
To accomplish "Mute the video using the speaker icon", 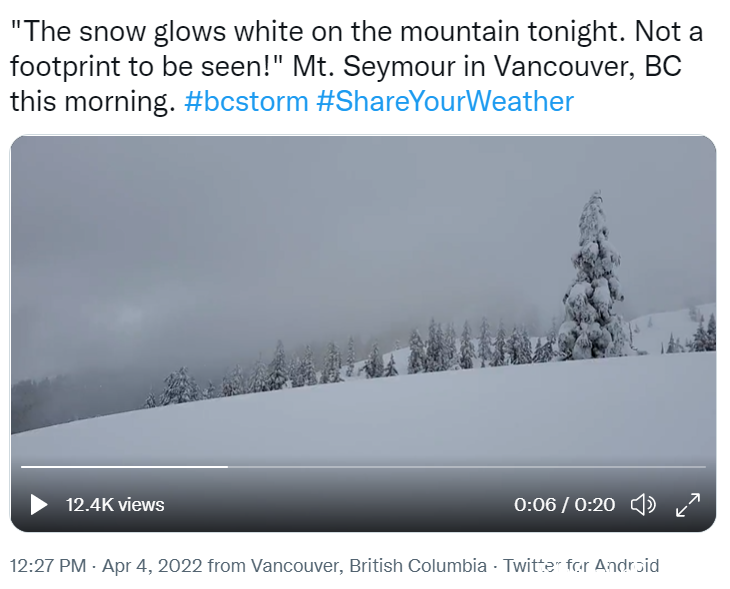I will coord(643,505).
